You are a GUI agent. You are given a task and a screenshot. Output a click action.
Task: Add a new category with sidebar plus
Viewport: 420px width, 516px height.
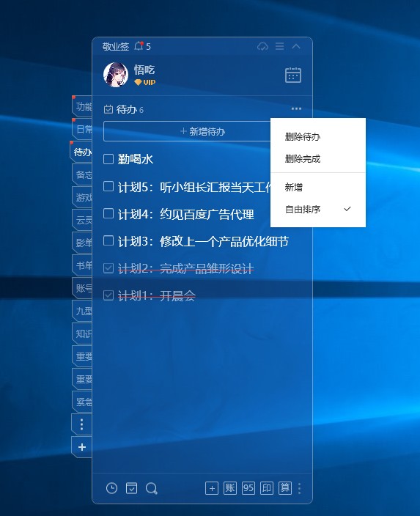(x=81, y=447)
